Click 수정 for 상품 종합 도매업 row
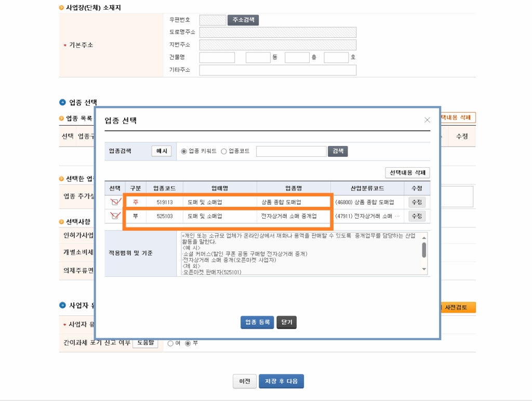Viewport: 532px width, 401px height. [417, 202]
